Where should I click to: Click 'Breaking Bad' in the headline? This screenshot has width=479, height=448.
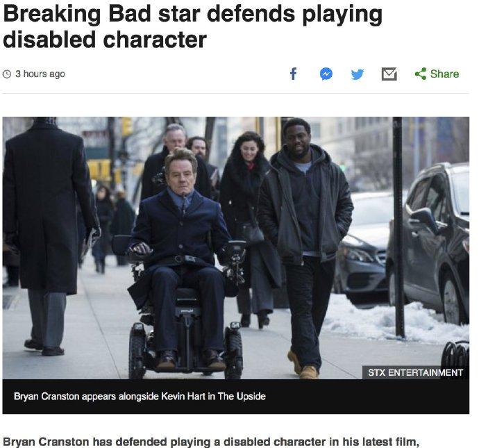76,14
